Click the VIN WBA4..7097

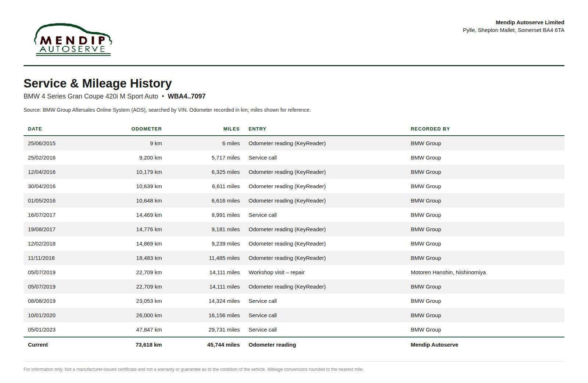tap(186, 96)
